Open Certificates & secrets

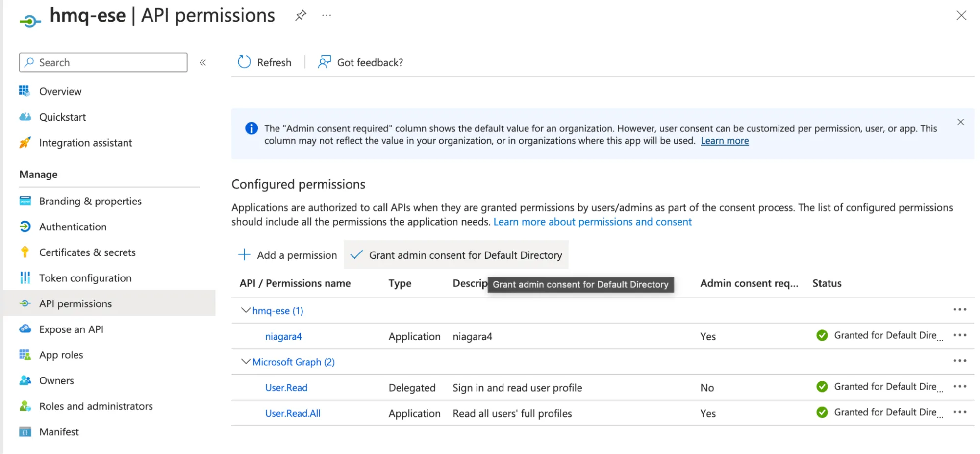[87, 252]
